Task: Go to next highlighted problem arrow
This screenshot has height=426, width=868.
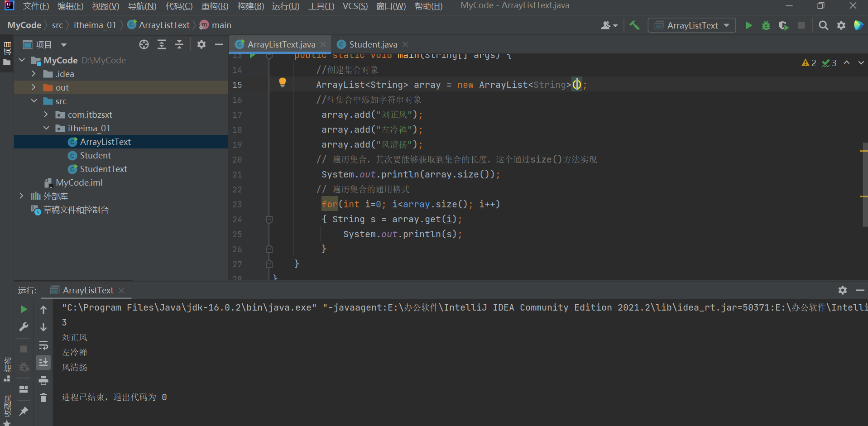Action: (x=861, y=63)
